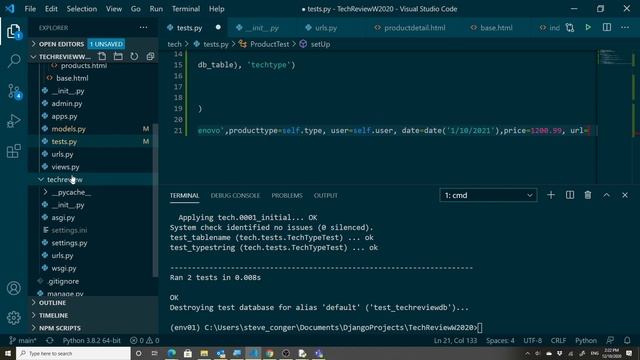Viewport: 640px width, 360px height.
Task: Switch to Debug Console panel tab
Action: [235, 196]
